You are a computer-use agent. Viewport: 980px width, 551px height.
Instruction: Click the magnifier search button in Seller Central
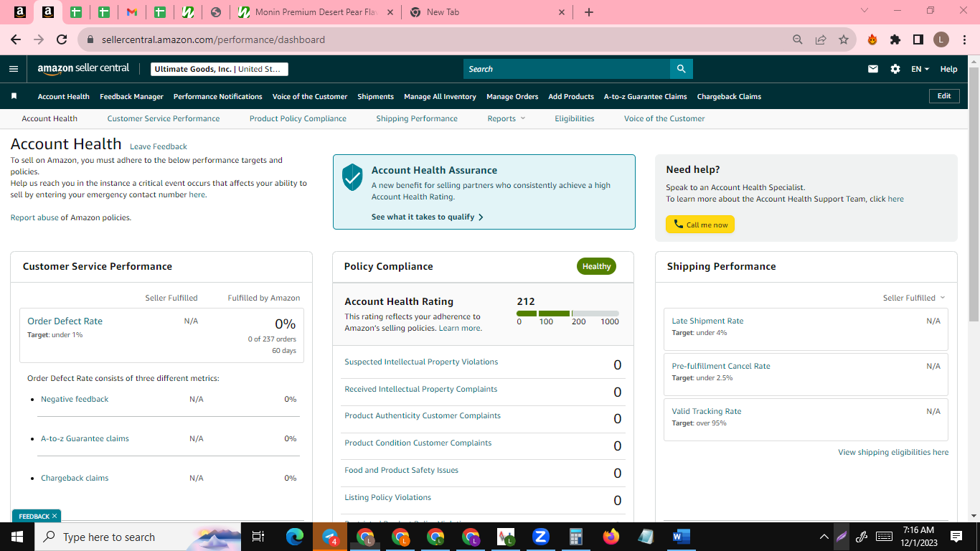pos(682,69)
